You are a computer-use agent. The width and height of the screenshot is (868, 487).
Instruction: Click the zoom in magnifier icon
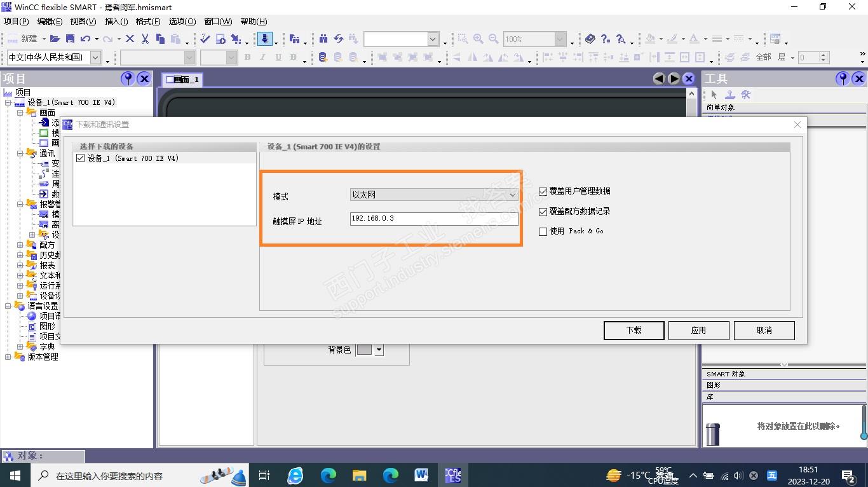coord(478,39)
